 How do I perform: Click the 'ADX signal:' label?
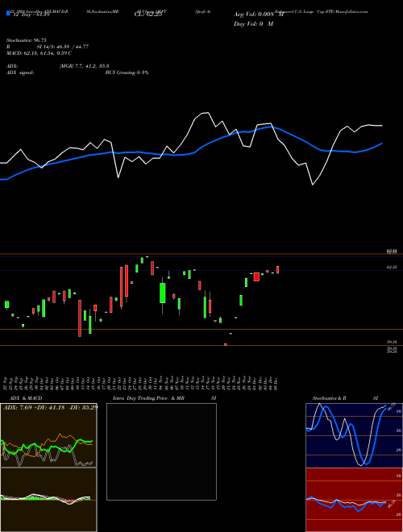[x=19, y=73]
